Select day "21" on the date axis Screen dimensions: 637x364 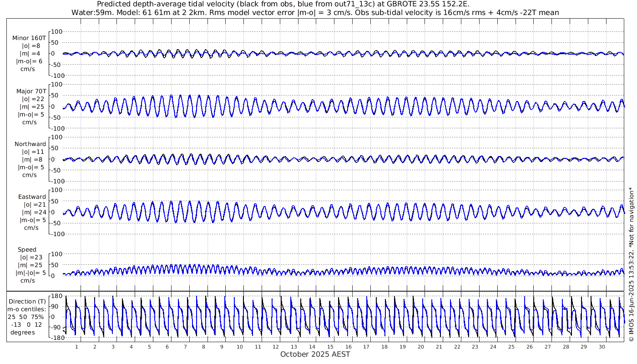(x=439, y=347)
